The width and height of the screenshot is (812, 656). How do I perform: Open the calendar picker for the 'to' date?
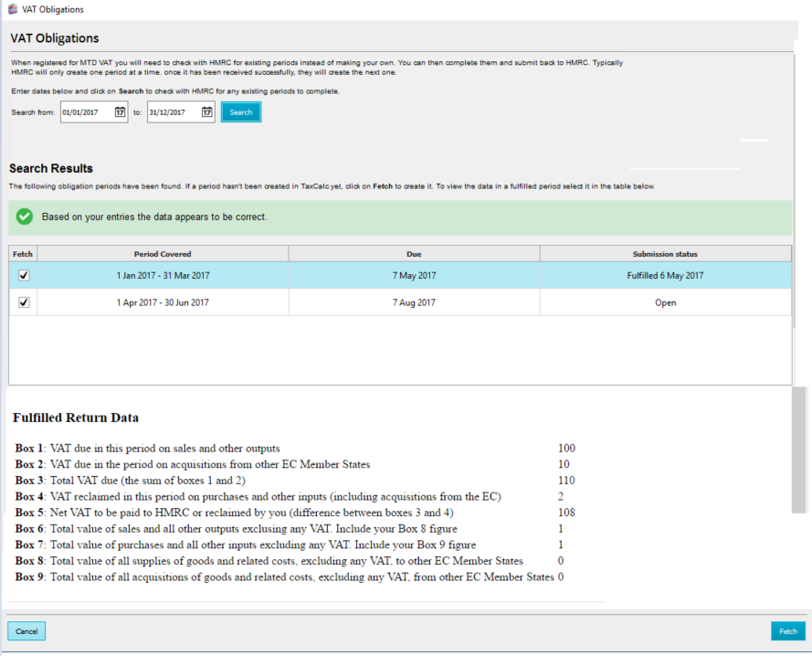click(x=206, y=112)
